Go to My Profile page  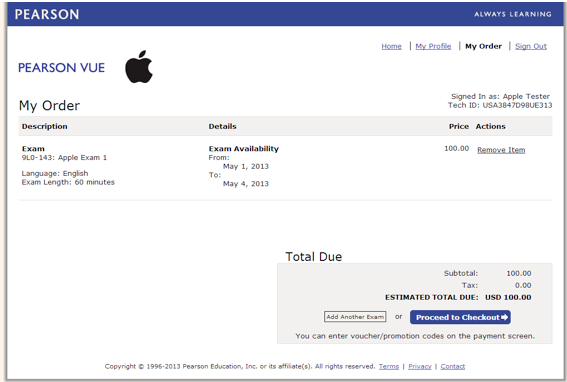pos(433,46)
